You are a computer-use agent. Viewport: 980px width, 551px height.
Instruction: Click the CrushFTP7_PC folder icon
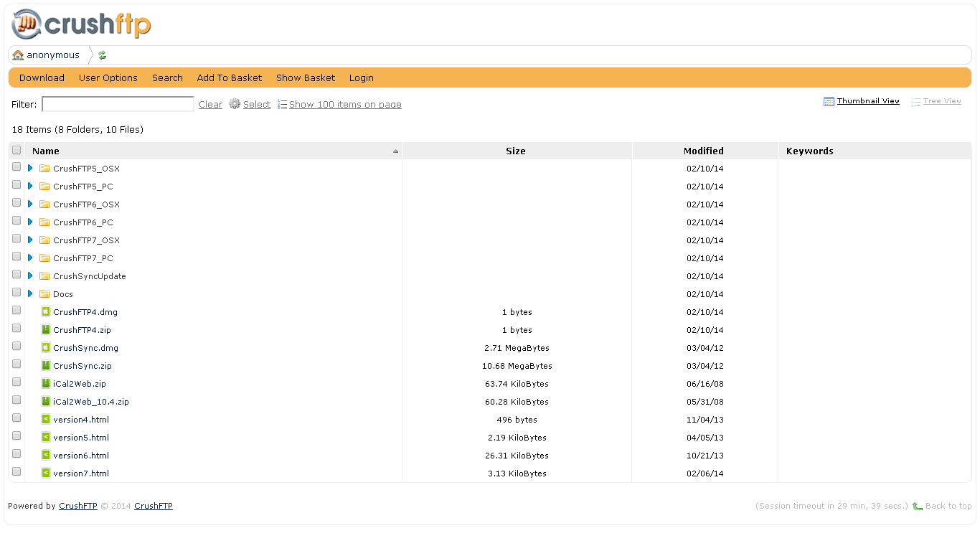(x=44, y=258)
